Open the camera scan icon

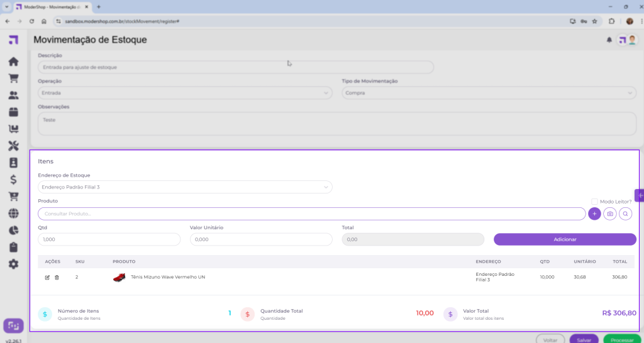[609, 214]
